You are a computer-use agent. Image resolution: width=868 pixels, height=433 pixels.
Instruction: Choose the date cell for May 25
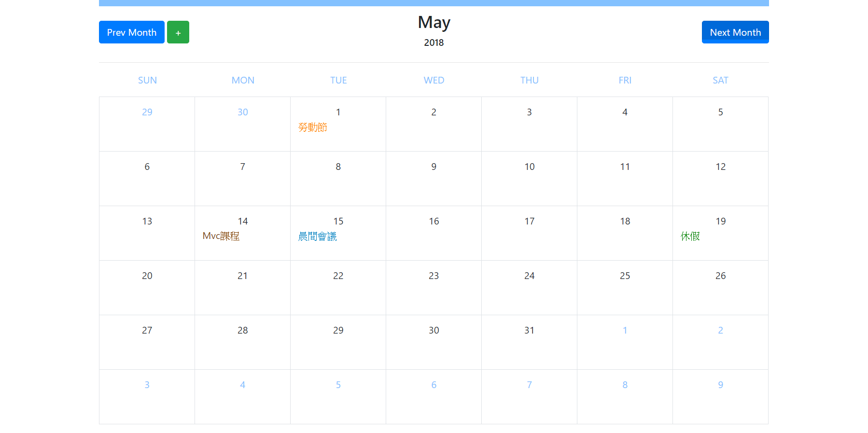[625, 287]
